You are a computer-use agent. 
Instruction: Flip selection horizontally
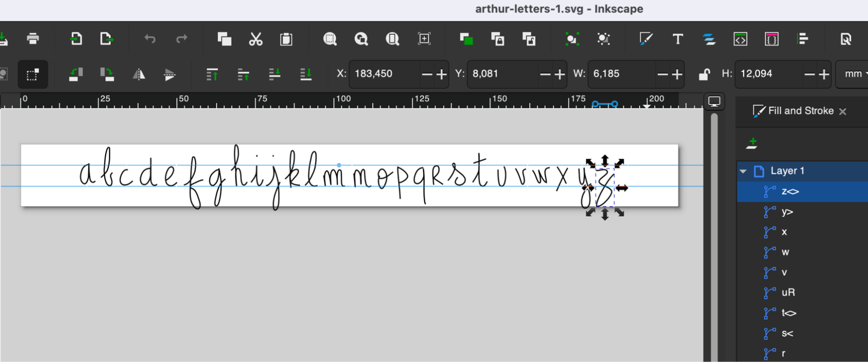pos(139,75)
